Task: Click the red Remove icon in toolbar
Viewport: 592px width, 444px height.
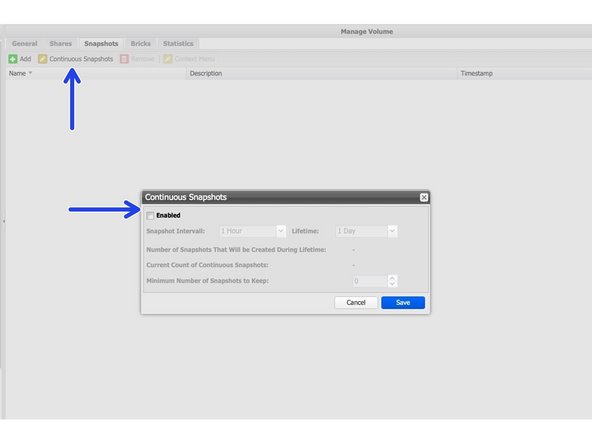Action: 124,59
